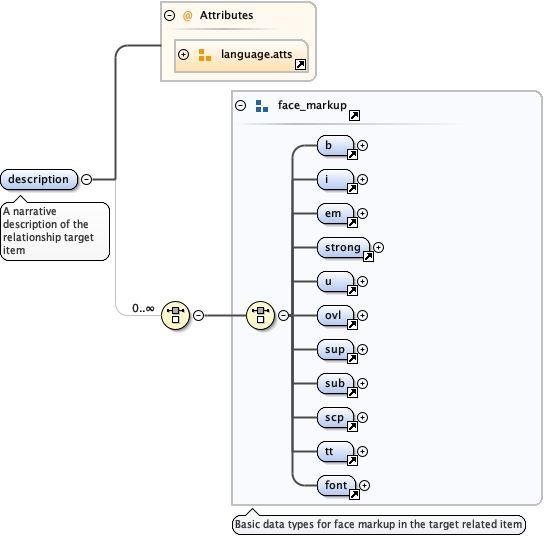Expand the font element
Image resolution: width=560 pixels, height=538 pixels.
[364, 485]
